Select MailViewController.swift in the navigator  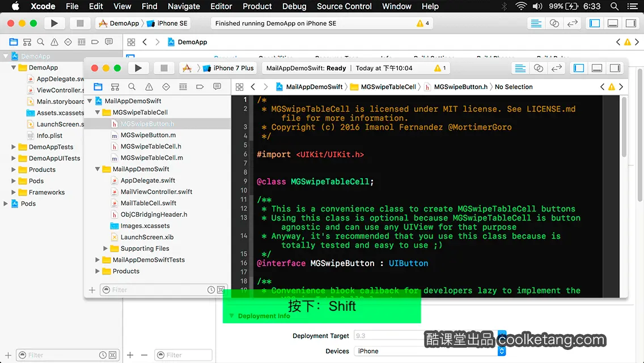click(x=156, y=192)
